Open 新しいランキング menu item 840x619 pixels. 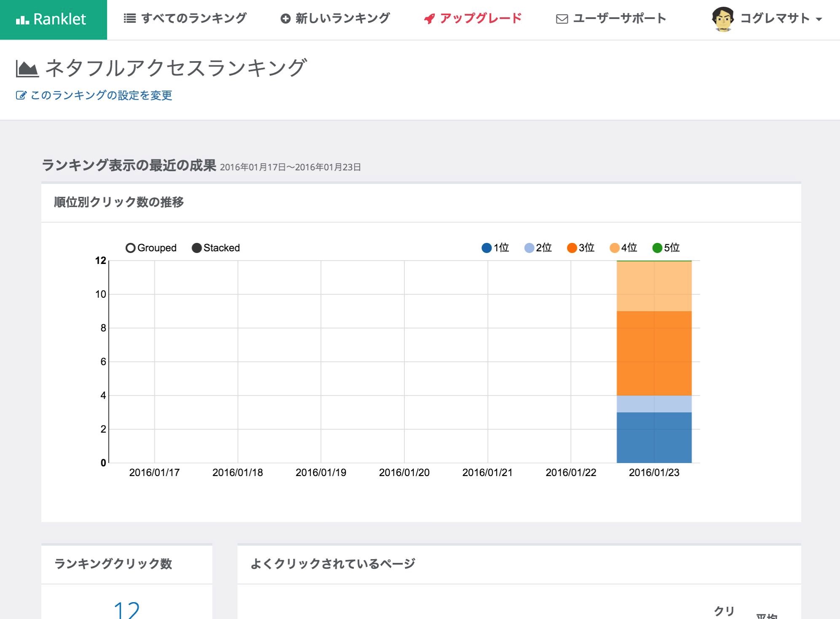[335, 19]
